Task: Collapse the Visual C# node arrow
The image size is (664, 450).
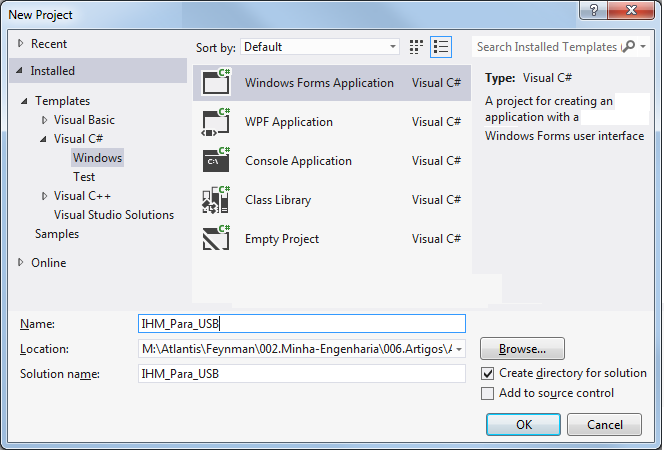Action: point(44,139)
